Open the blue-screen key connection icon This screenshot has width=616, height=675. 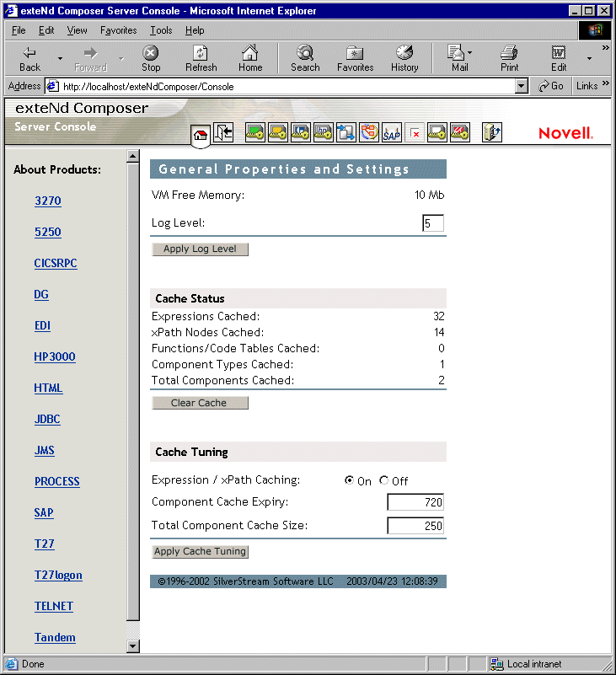click(301, 132)
